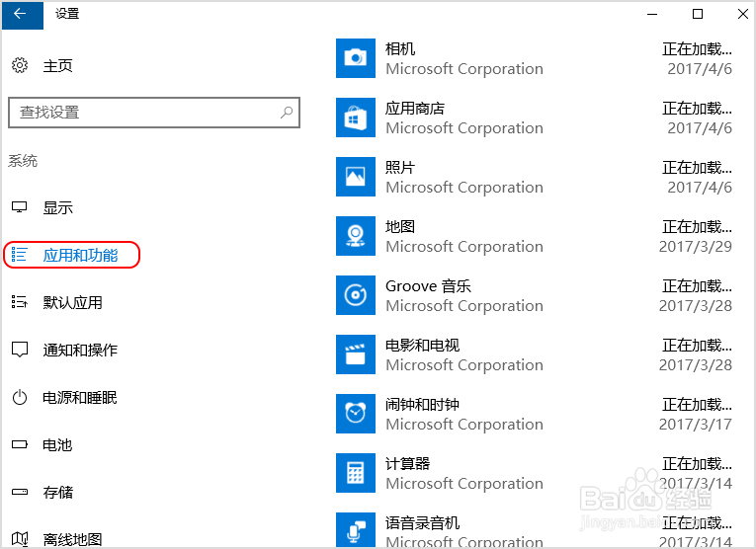Click the Camera app icon
Viewport: 756px width, 549px height.
tap(355, 58)
